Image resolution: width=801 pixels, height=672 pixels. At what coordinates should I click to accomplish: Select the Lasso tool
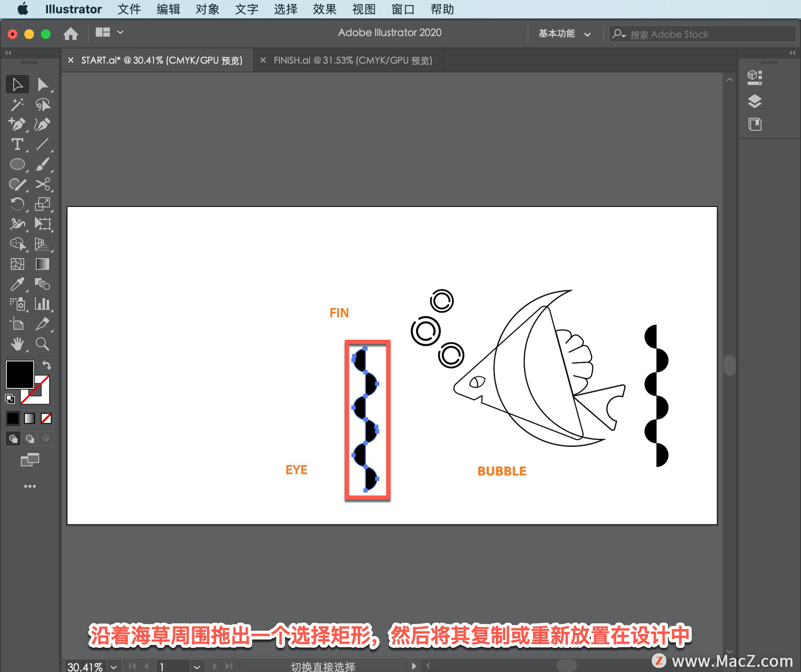coord(43,104)
